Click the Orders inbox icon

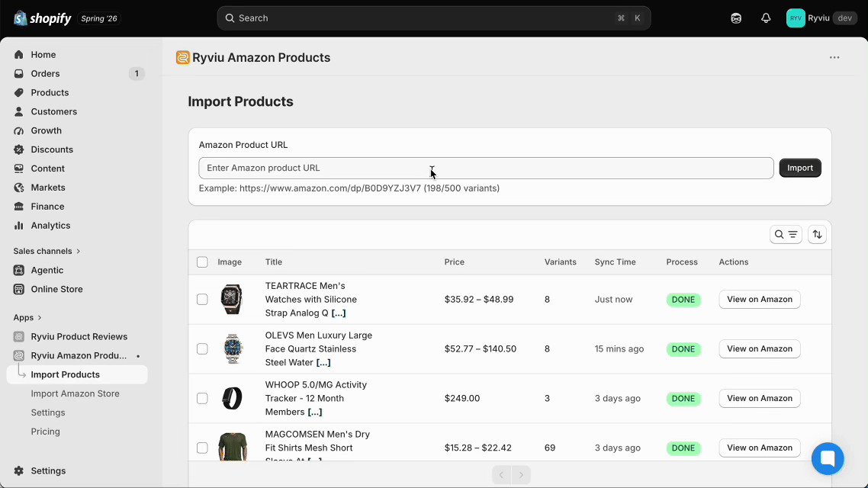[x=19, y=74]
